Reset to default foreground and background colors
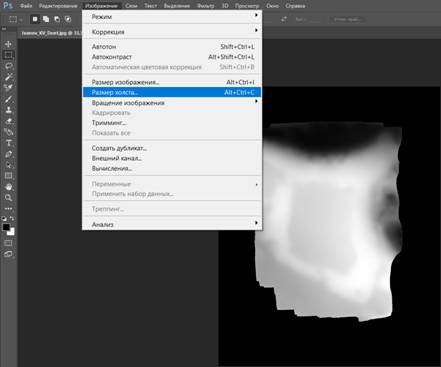 pos(4,219)
